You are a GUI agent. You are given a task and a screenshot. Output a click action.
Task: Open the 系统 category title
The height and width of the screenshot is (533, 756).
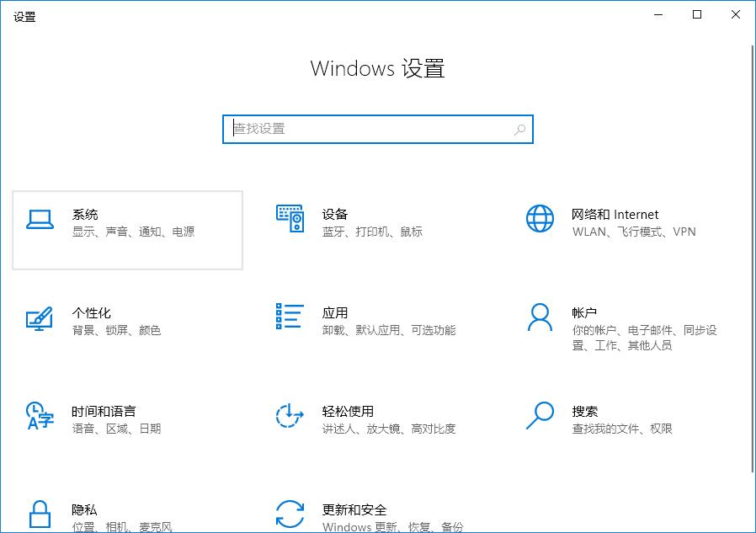point(85,215)
